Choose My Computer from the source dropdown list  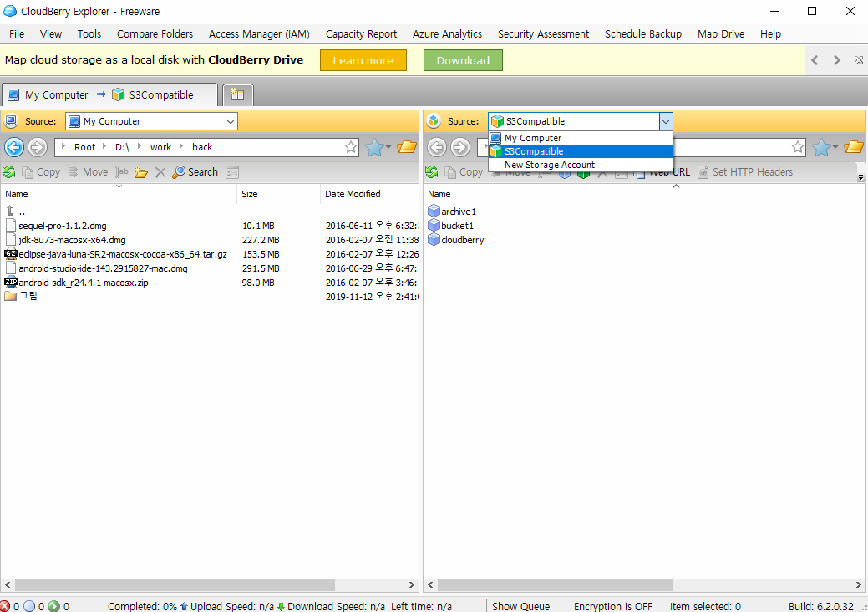(x=580, y=138)
